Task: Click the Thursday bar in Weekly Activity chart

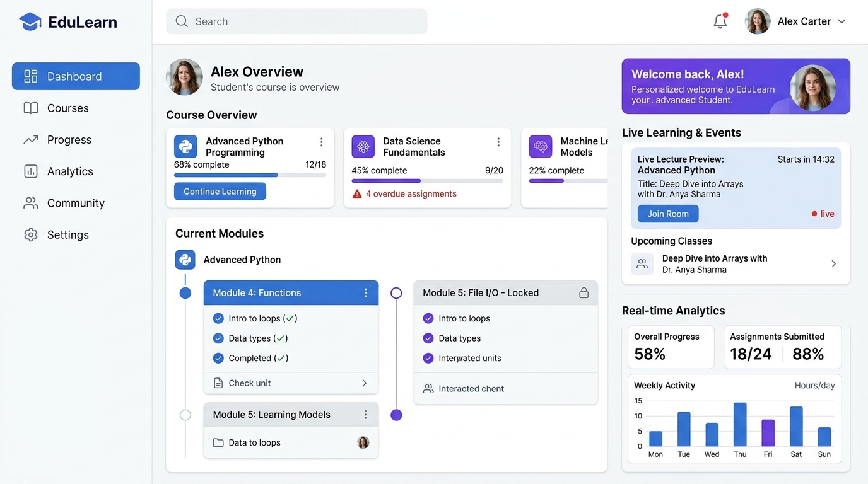Action: 740,425
